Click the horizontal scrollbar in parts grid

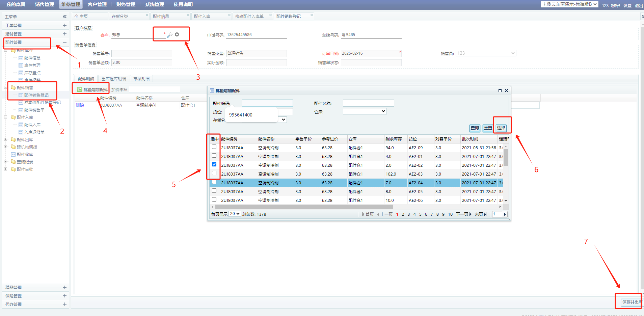(304, 207)
